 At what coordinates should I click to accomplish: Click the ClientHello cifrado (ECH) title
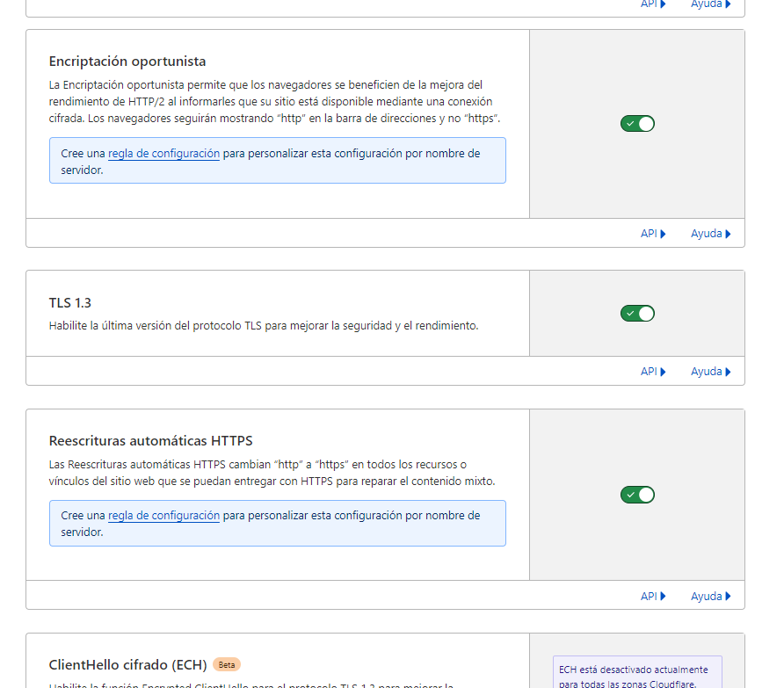click(127, 664)
